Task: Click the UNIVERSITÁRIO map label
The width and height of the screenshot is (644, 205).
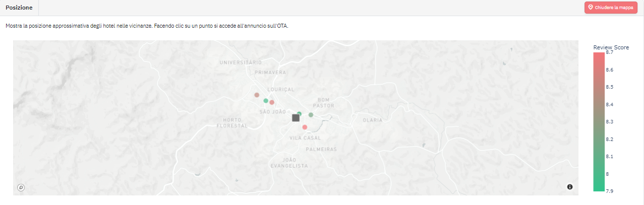Action: 241,62
